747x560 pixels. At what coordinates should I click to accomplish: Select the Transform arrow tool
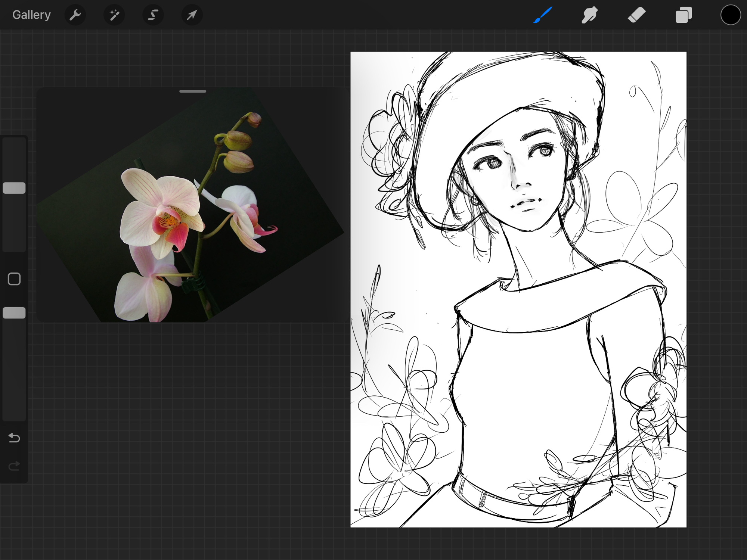[192, 15]
